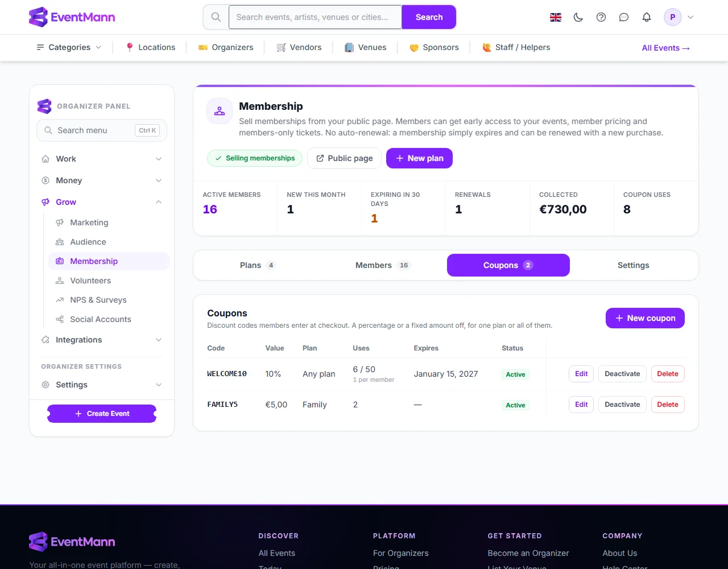728x569 pixels.
Task: Open Social Accounts in sidebar
Action: coord(109,319)
